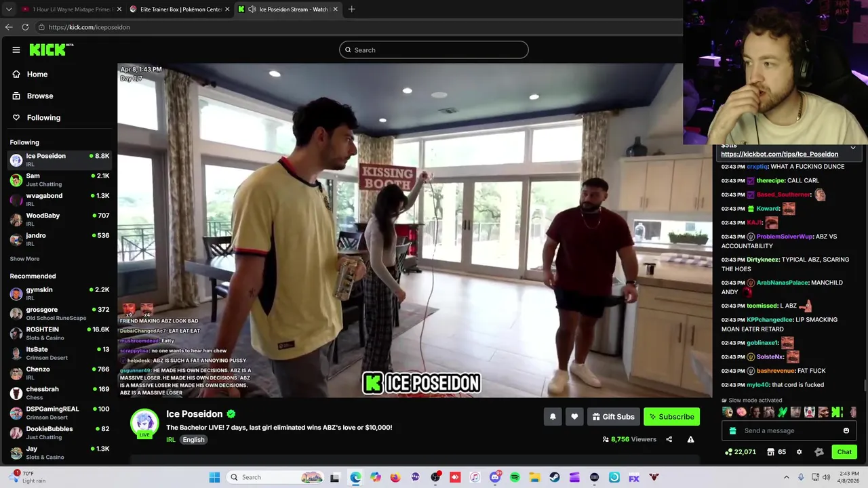
Task: Open grossgore Old School RuneScape stream
Action: tap(60, 313)
